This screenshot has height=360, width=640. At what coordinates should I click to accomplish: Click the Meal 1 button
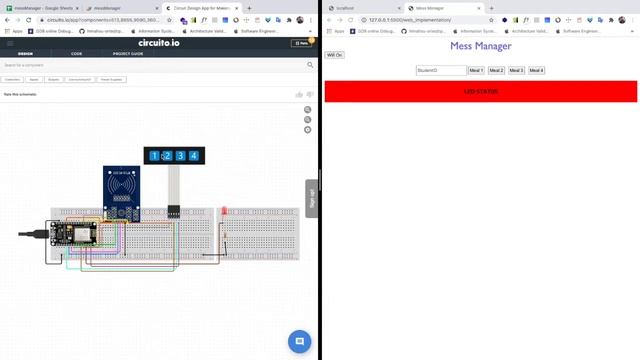476,70
